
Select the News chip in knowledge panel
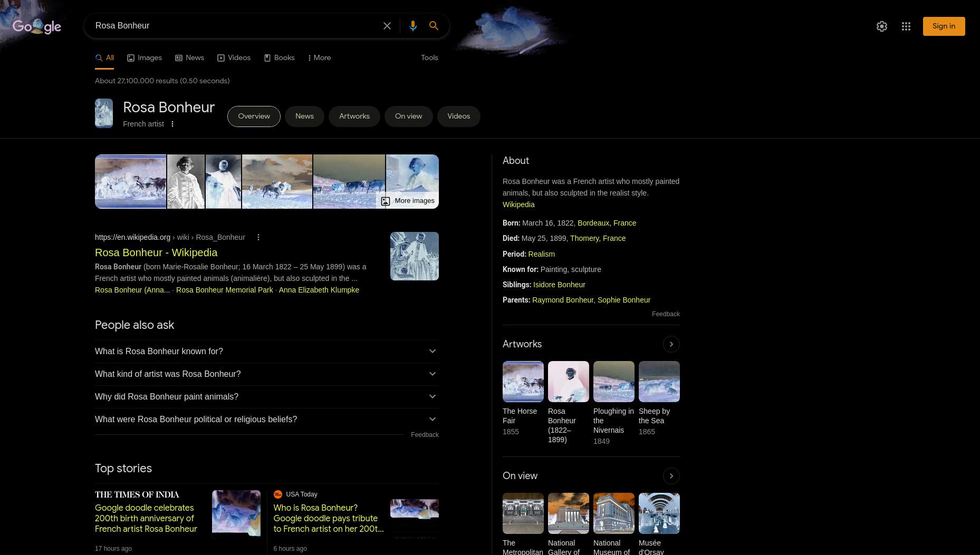pos(304,116)
